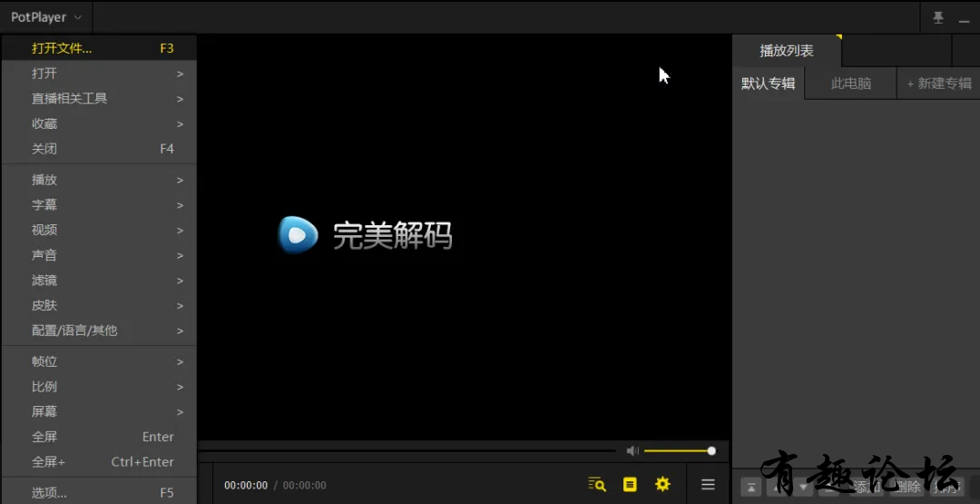This screenshot has width=980, height=504.
Task: Open the hamburger menu icon
Action: [x=708, y=484]
